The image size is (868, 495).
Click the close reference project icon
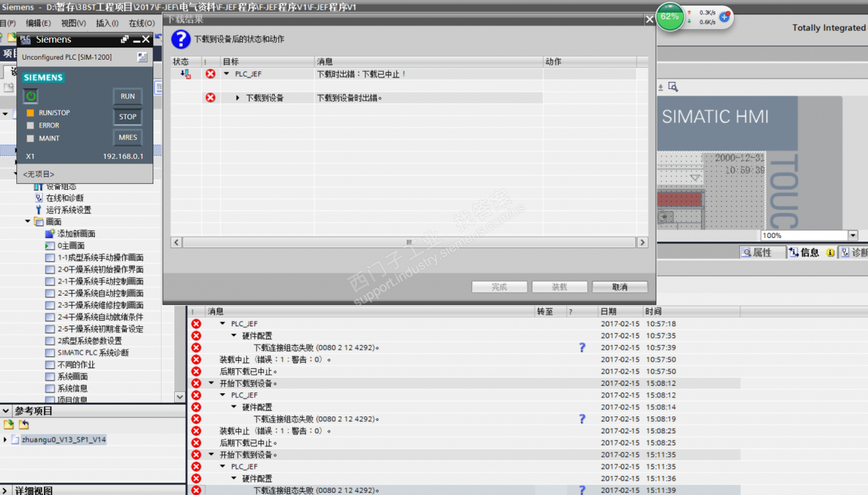[x=24, y=425]
